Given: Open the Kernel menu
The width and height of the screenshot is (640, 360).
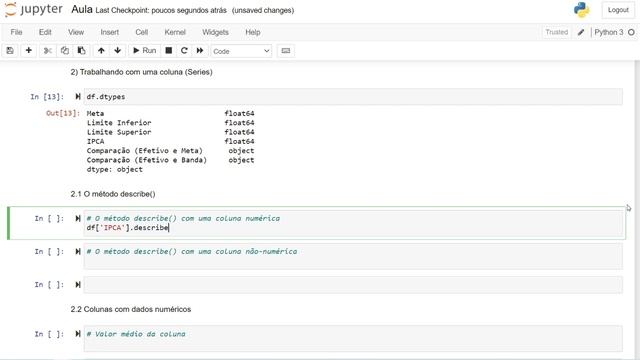Looking at the screenshot, I should [175, 32].
